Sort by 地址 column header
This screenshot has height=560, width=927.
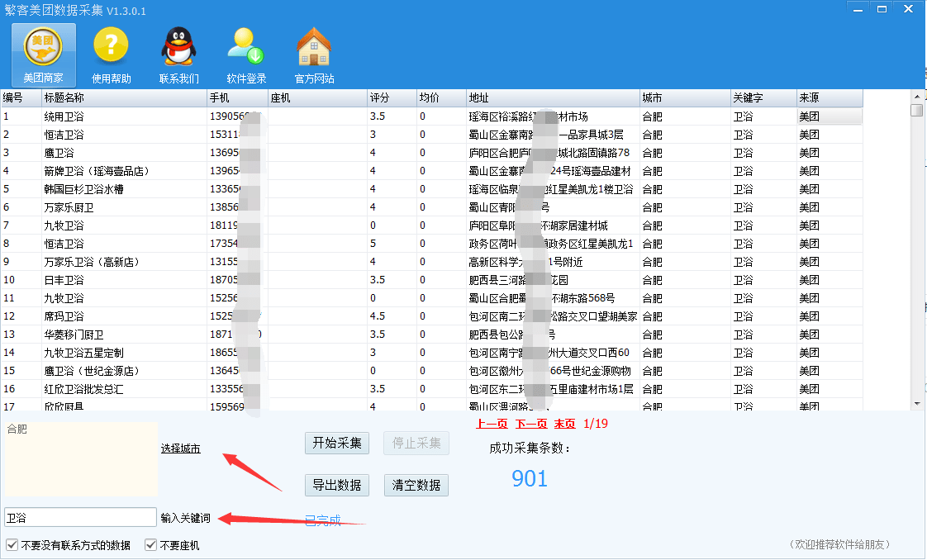pyautogui.click(x=554, y=98)
